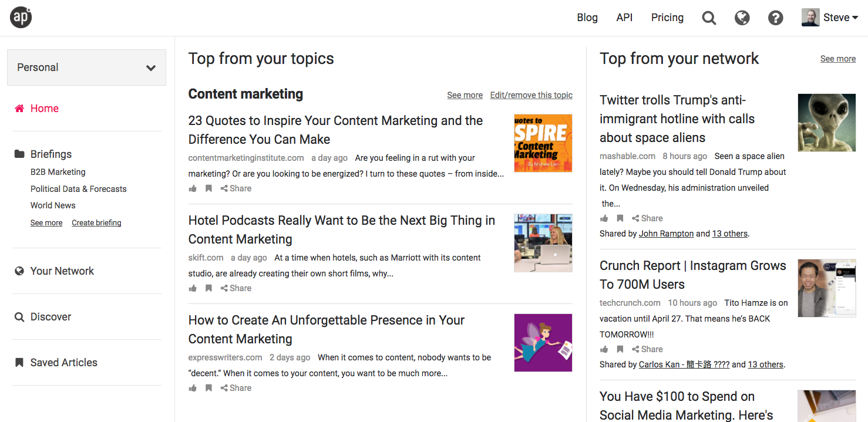Open Hotel Podcasts article title
Viewport: 868px width, 422px height.
(342, 229)
